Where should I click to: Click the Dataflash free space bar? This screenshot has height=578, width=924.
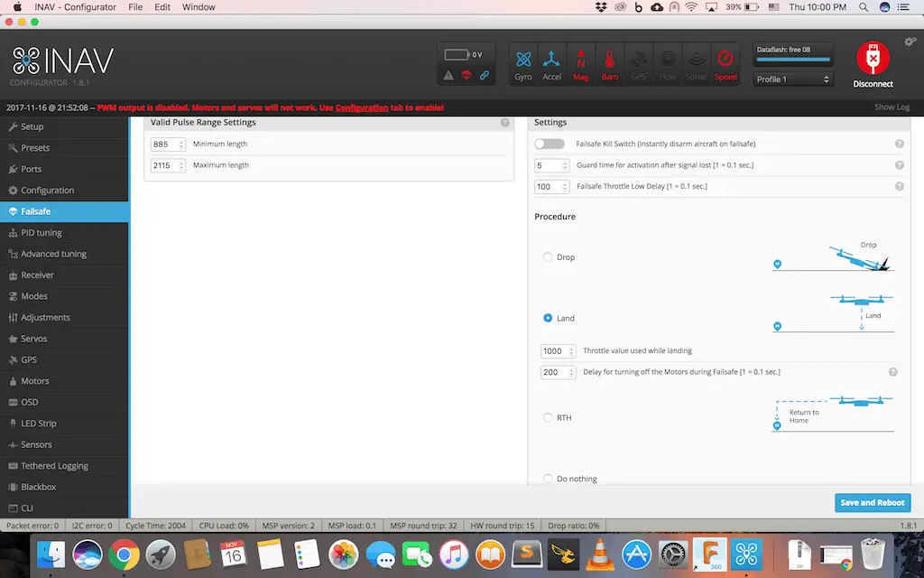tap(792, 60)
